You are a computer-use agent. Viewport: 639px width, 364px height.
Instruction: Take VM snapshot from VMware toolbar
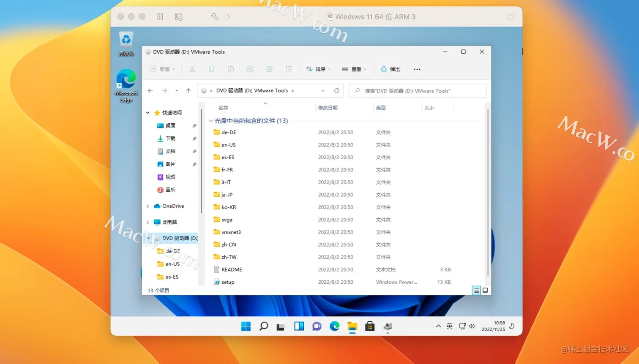pos(179,16)
